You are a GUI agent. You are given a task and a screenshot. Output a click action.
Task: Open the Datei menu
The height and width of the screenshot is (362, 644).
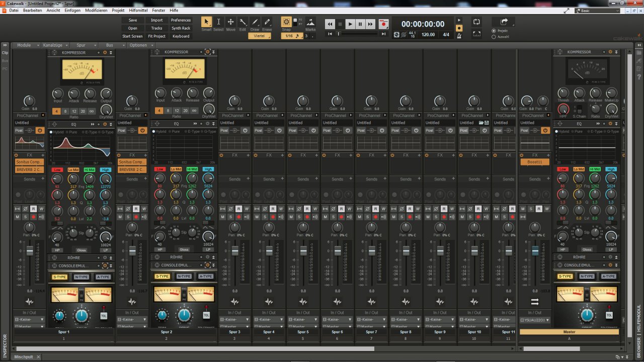click(14, 10)
